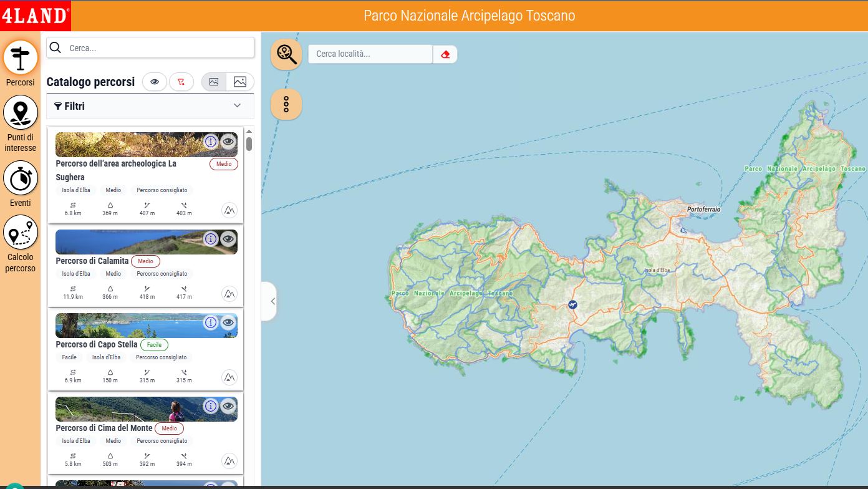Open the Eventi stopwatch icon
Image resolution: width=868 pixels, height=489 pixels.
click(x=21, y=178)
